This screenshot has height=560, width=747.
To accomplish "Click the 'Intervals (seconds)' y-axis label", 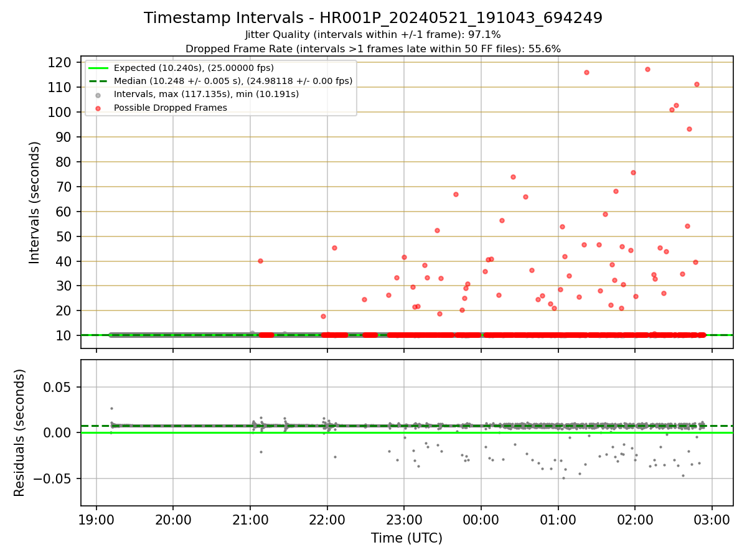I will 35,202.
